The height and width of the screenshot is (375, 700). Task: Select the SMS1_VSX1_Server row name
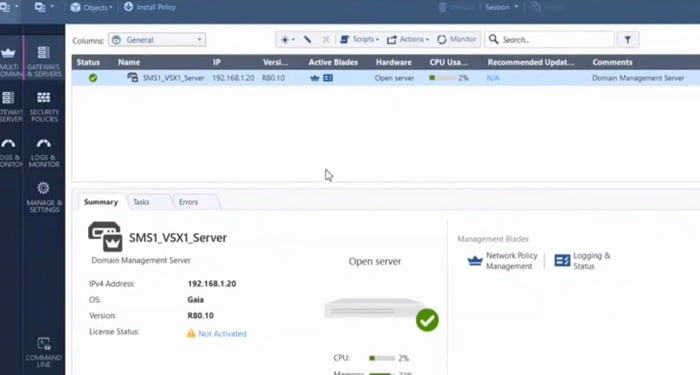click(173, 78)
